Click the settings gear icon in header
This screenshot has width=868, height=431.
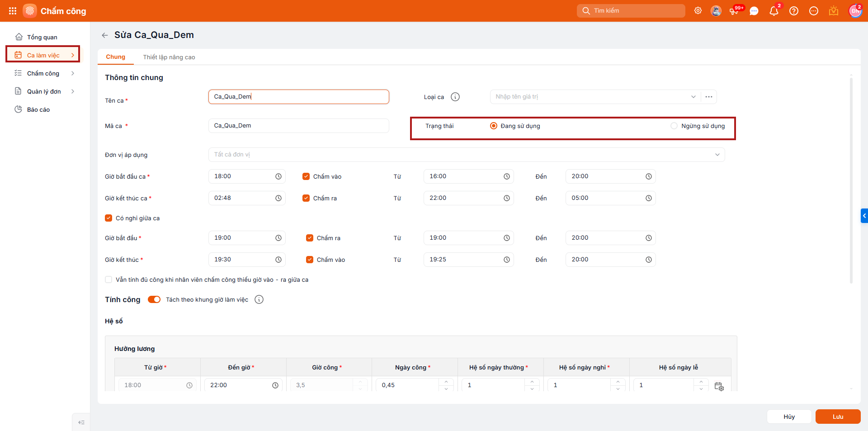(x=698, y=11)
